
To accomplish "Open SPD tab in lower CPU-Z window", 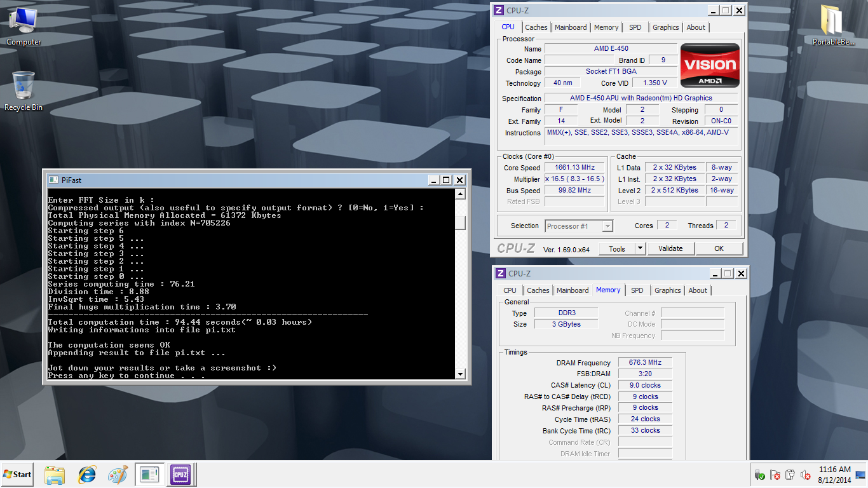I will pos(637,290).
